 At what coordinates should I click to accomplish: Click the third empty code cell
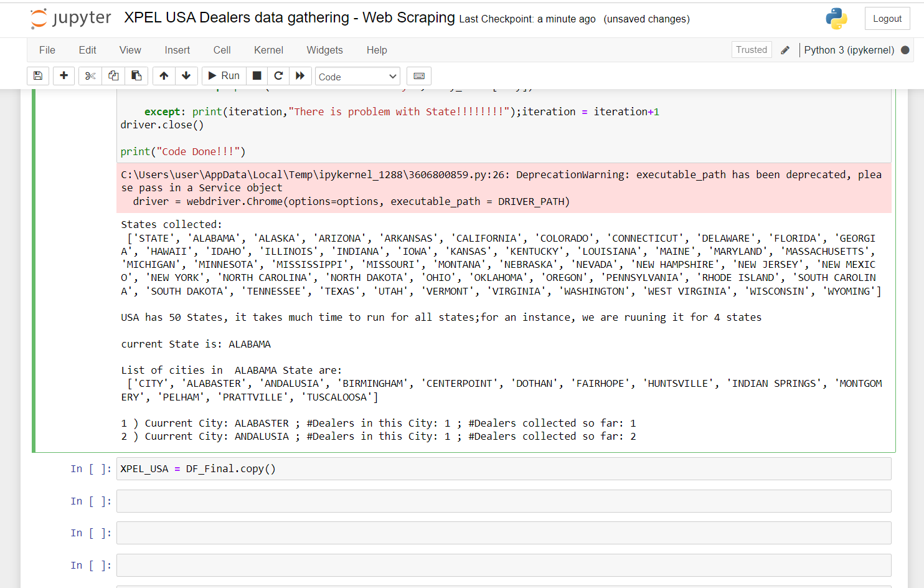[504, 565]
